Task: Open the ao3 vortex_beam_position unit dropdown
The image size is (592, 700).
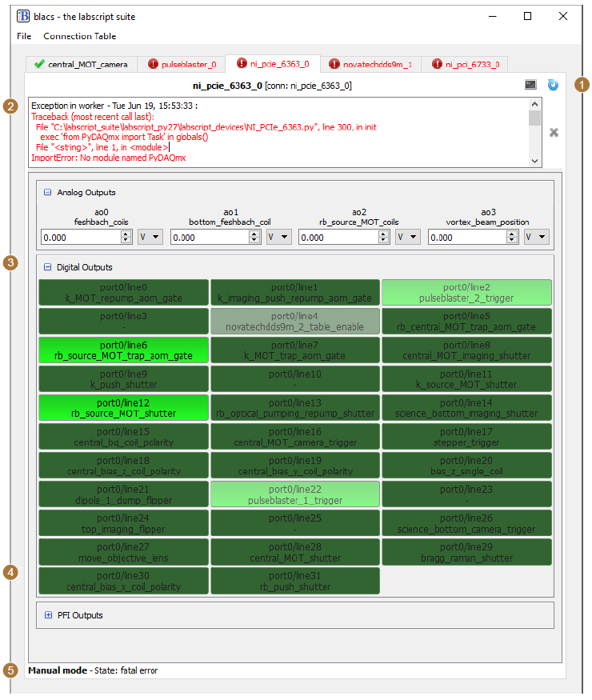Action: point(536,237)
